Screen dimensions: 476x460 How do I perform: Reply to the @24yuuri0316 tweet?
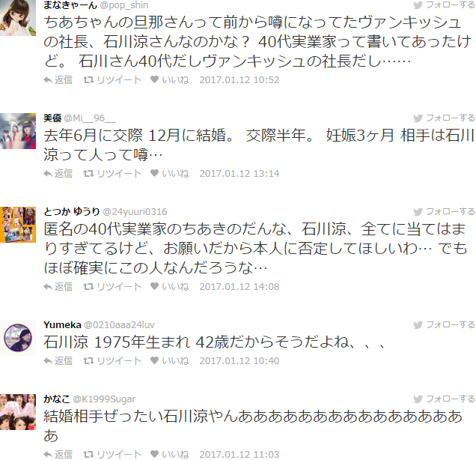click(x=58, y=286)
